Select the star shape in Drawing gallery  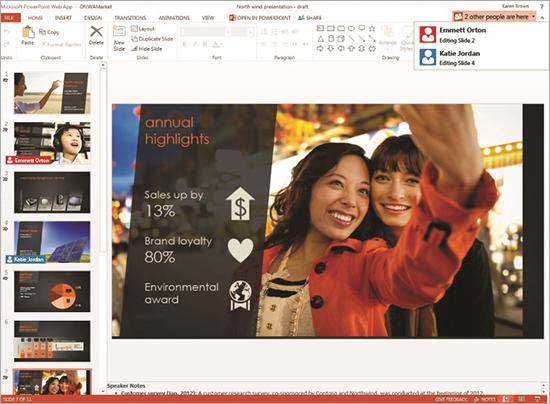pos(372,28)
